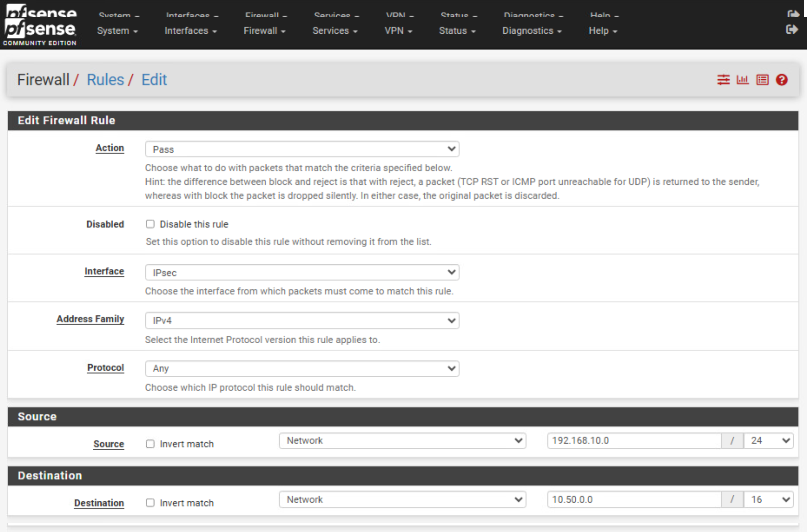Click the pfSense Community Edition logo

tap(40, 32)
